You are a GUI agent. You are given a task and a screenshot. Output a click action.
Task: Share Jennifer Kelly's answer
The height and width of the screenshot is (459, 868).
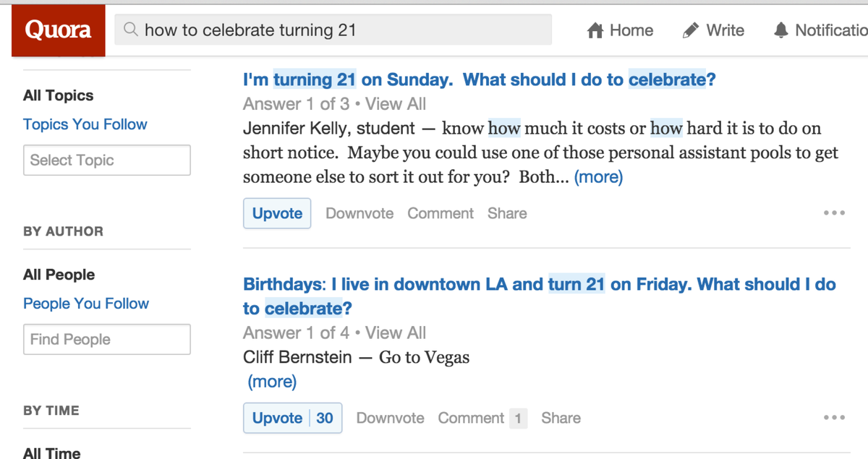(x=507, y=213)
